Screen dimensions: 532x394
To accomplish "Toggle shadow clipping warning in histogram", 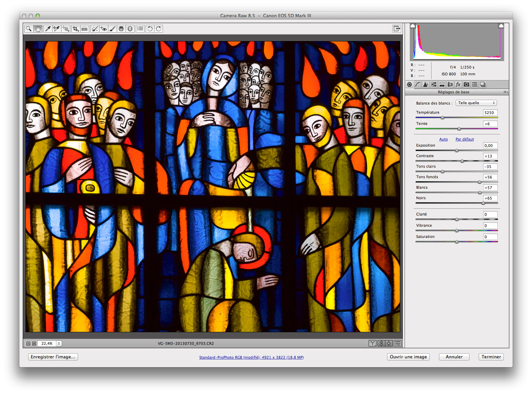I will pos(413,26).
